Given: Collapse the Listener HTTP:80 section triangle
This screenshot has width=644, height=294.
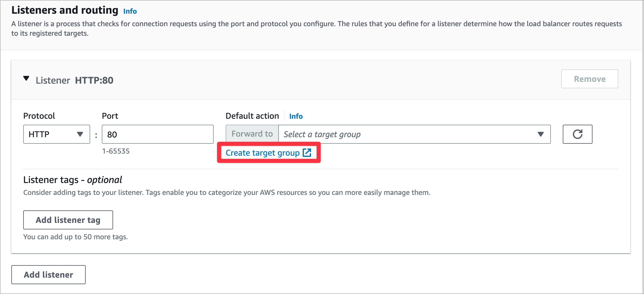Looking at the screenshot, I should pos(26,79).
